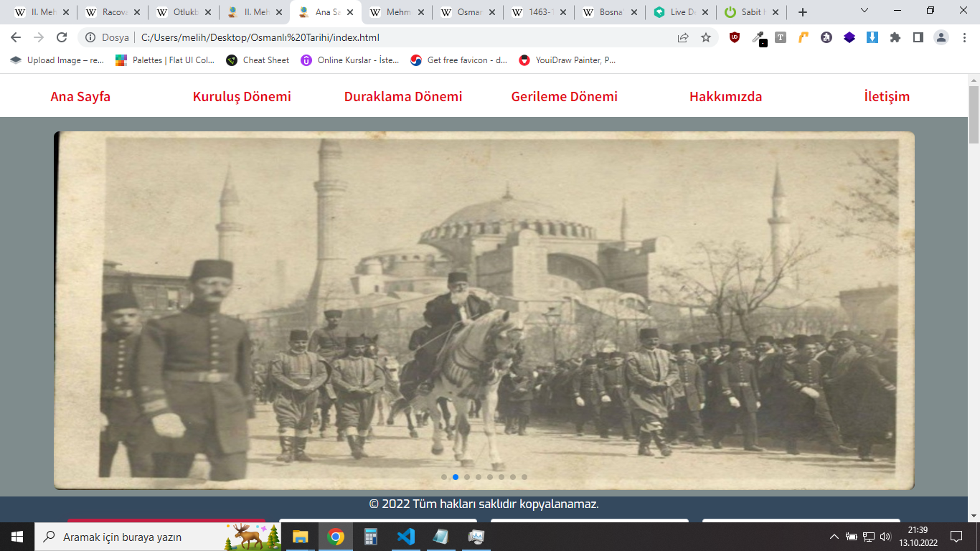The height and width of the screenshot is (551, 980).
Task: Open the Hakkımızda page
Action: (x=726, y=96)
